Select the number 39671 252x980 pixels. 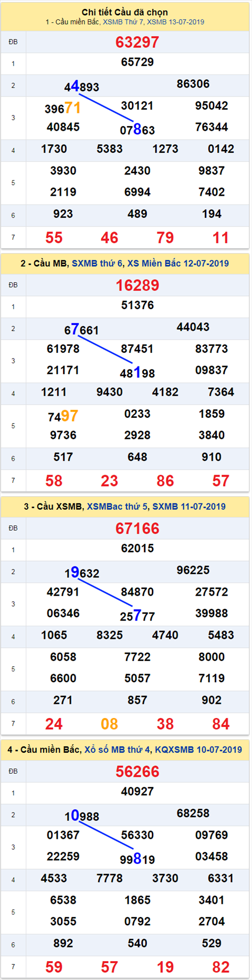pyautogui.click(x=62, y=108)
